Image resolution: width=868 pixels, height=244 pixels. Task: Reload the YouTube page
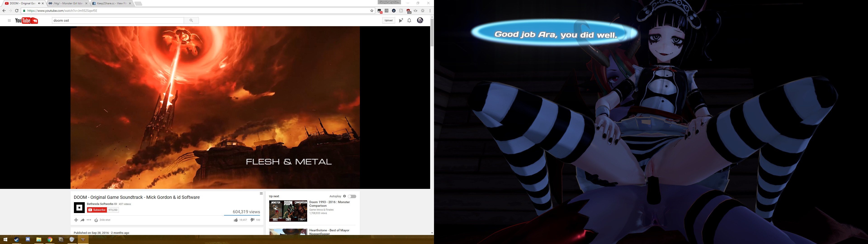click(17, 11)
